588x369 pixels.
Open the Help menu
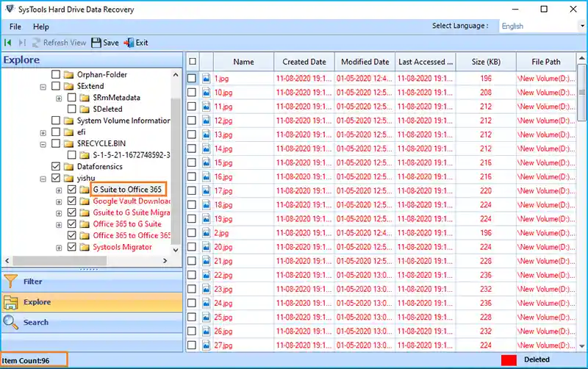[41, 26]
